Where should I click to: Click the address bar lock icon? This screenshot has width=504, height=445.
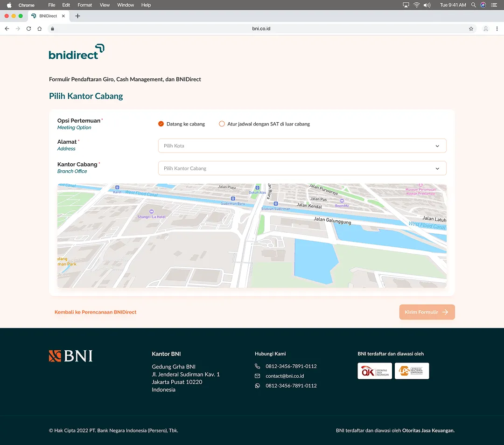[52, 28]
